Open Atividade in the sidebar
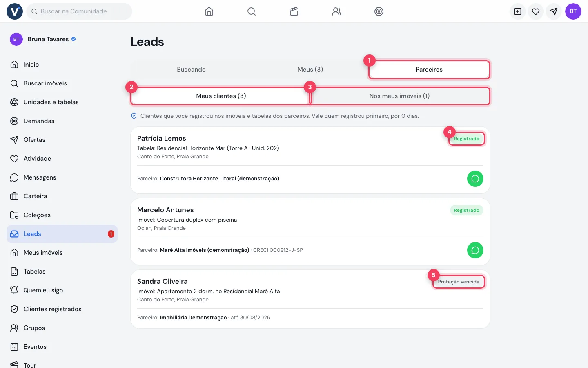 [62, 159]
